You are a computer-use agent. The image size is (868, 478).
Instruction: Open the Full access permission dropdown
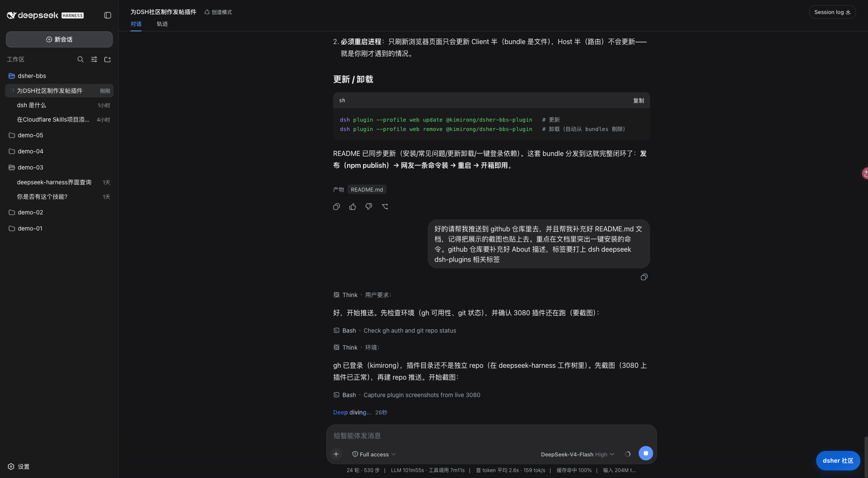pyautogui.click(x=374, y=454)
